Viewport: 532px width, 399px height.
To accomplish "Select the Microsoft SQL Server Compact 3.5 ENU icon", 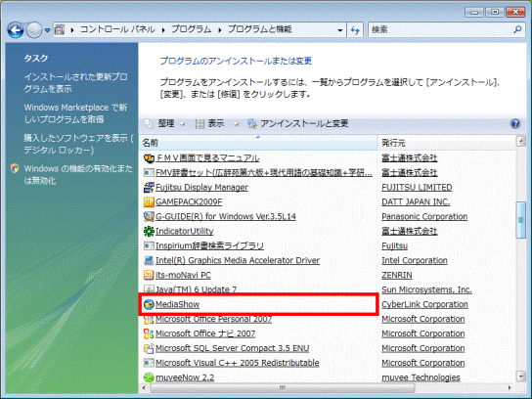I will tap(149, 348).
